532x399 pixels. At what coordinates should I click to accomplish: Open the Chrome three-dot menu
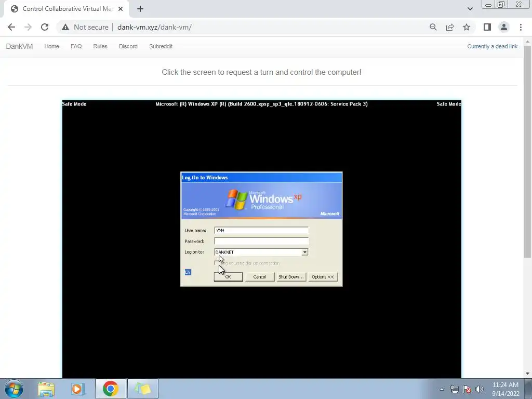click(521, 27)
